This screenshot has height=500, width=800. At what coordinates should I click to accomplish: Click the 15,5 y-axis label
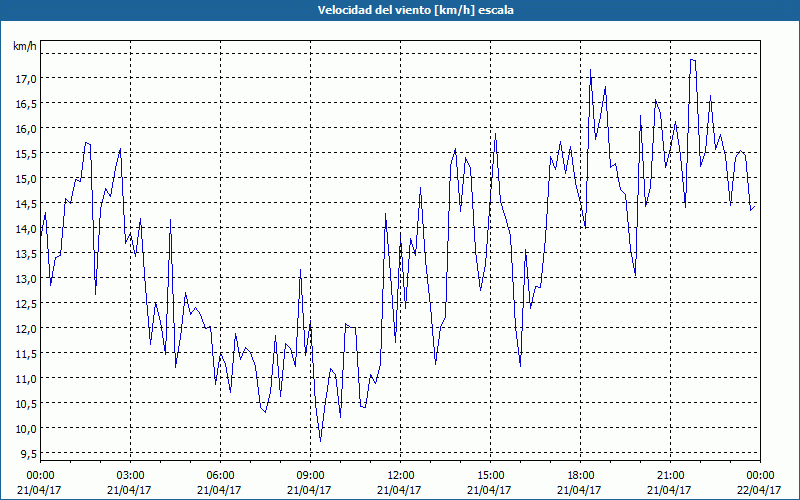point(27,154)
